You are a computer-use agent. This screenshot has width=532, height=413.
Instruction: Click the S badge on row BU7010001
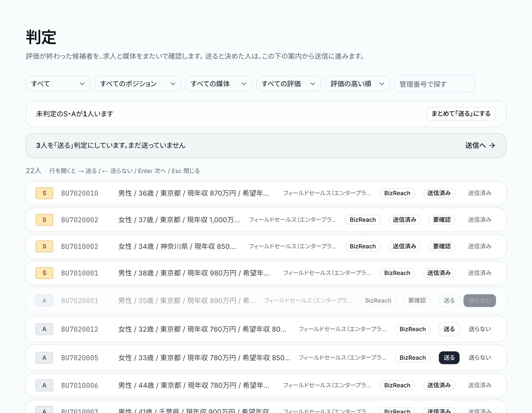point(44,273)
